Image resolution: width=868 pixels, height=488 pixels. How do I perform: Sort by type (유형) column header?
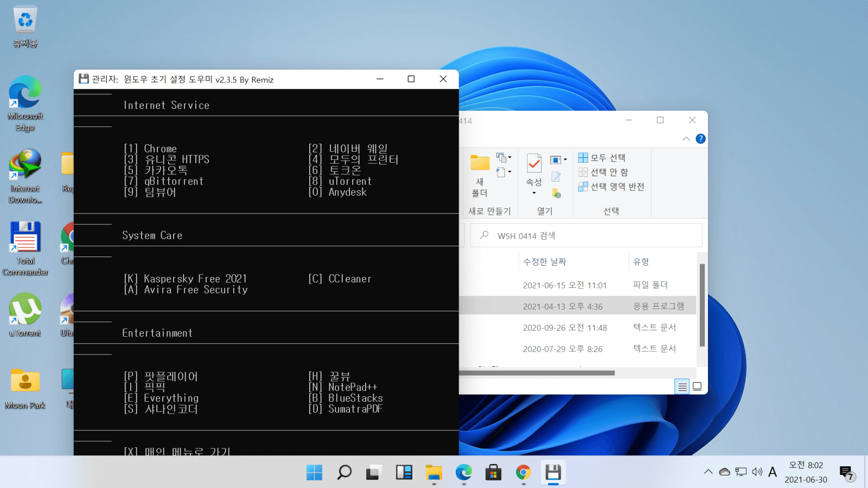point(662,261)
